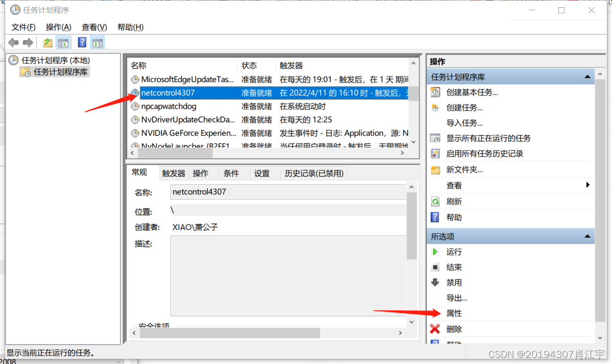Screen dimensions: 612x364
Task: Click the back arrow toolbar icon
Action: click(13, 42)
